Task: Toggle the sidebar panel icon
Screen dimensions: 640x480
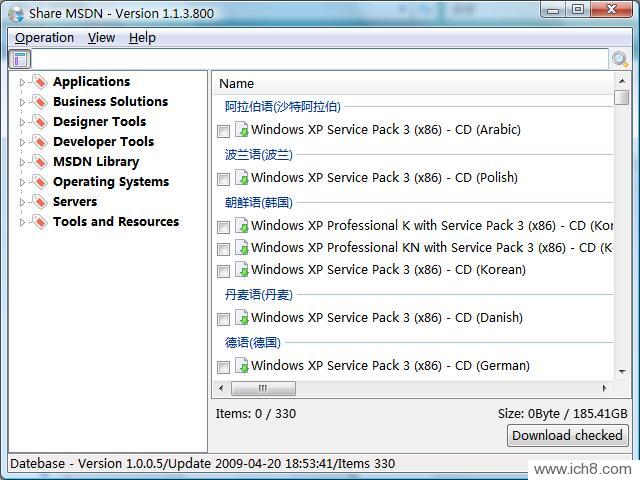Action: pyautogui.click(x=20, y=59)
